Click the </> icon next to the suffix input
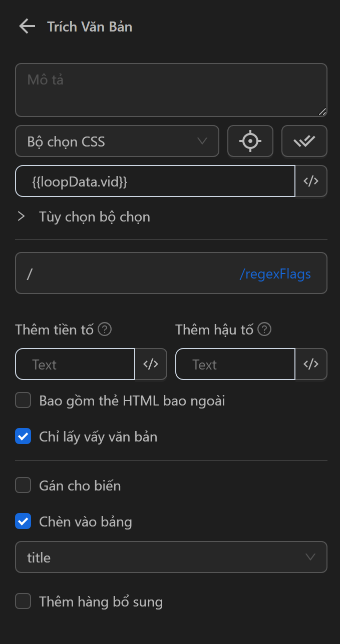Image resolution: width=340 pixels, height=644 pixels. (x=311, y=364)
